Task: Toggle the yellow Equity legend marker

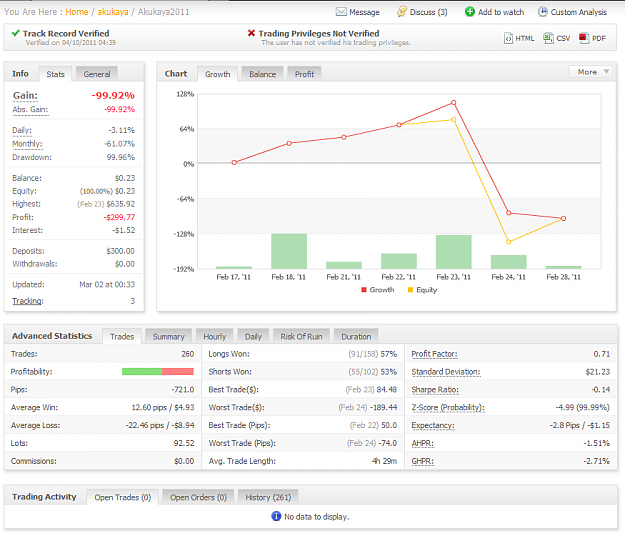Action: [410, 290]
